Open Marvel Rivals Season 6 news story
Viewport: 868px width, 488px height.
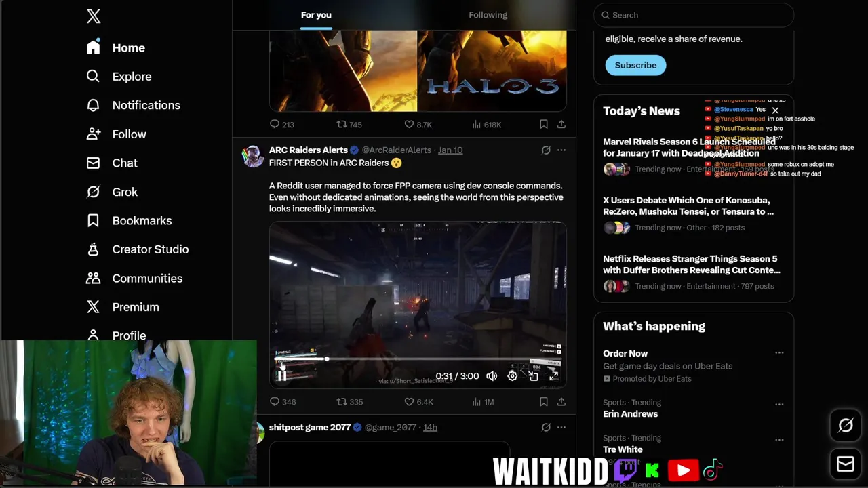coord(694,157)
